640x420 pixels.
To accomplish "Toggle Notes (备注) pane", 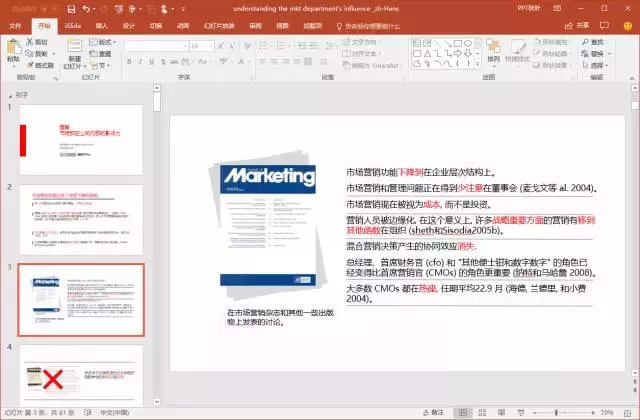I will (x=433, y=413).
